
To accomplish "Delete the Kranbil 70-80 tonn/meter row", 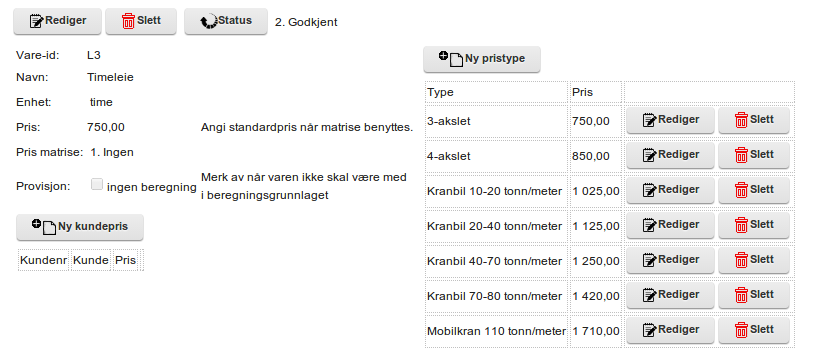I will [754, 295].
